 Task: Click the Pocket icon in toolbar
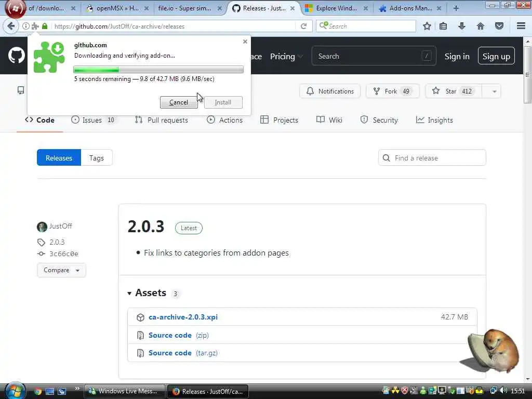499,26
